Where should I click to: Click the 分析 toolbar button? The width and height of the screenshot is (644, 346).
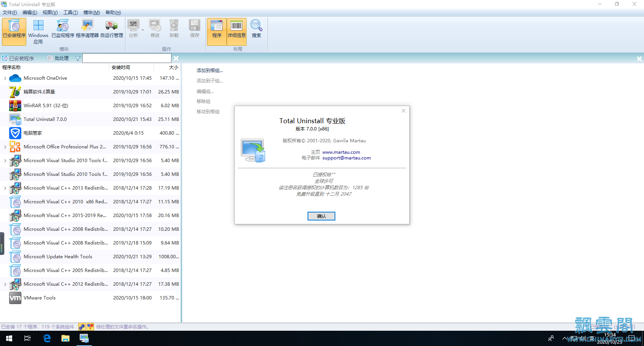pyautogui.click(x=133, y=29)
